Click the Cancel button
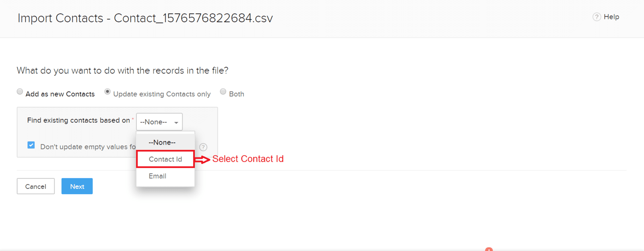Screen dimensions: 644x251 tap(36, 186)
